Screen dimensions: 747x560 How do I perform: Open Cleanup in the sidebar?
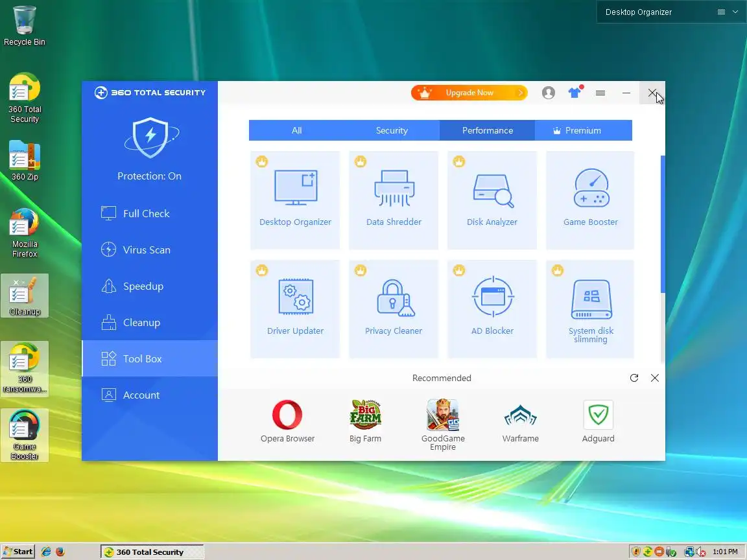150,322
